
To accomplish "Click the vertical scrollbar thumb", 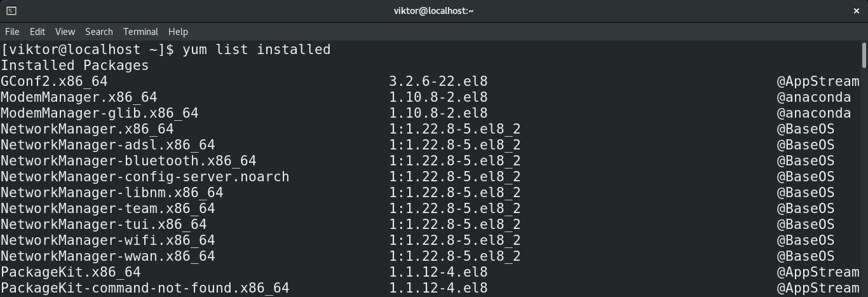I will point(864,55).
